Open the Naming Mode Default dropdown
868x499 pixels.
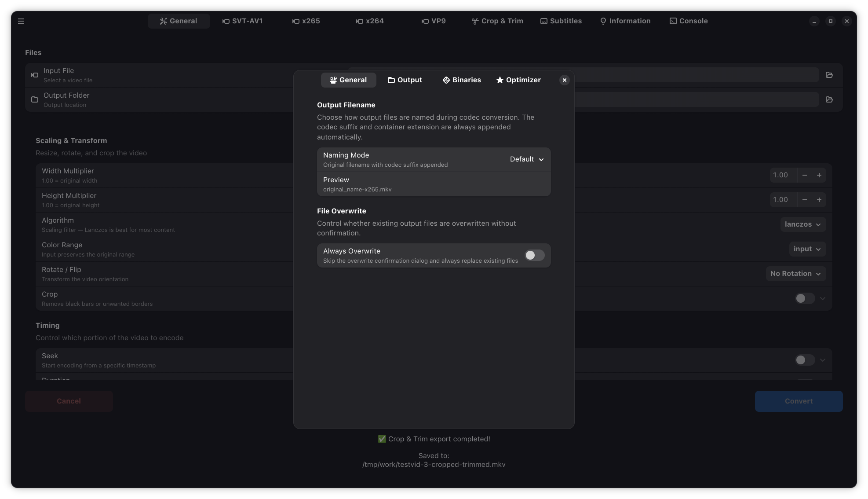pyautogui.click(x=527, y=159)
